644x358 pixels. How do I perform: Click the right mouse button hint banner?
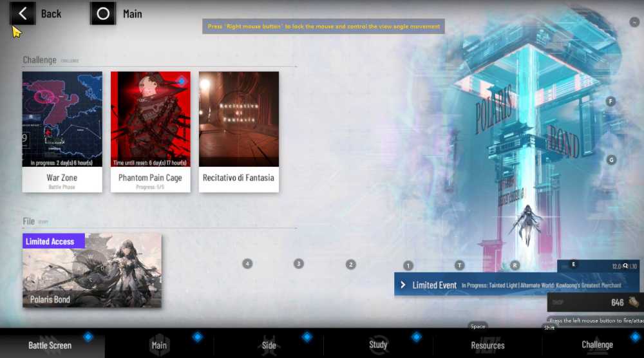(324, 26)
